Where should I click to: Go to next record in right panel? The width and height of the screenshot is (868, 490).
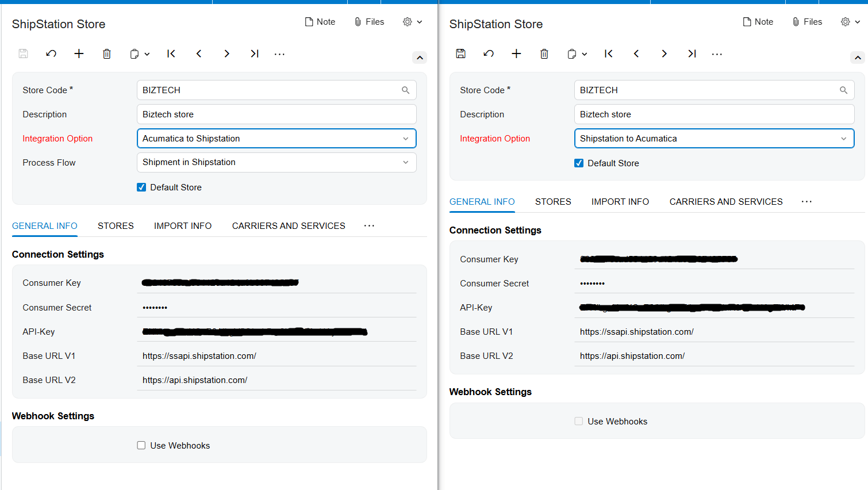(x=665, y=53)
